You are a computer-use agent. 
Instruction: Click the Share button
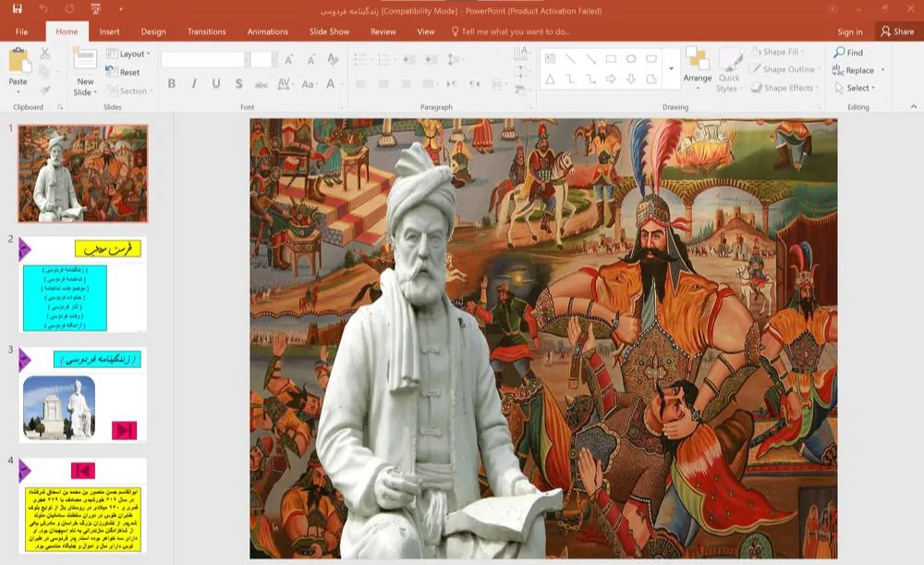click(x=897, y=31)
